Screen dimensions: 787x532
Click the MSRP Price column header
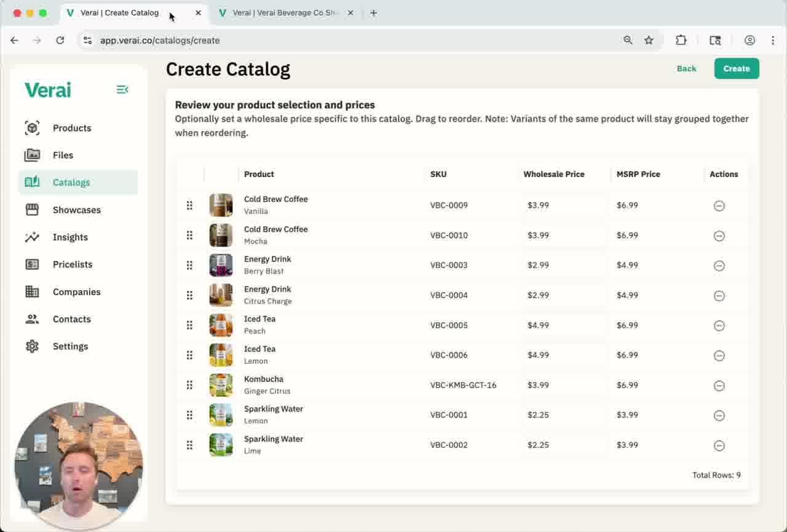point(638,174)
